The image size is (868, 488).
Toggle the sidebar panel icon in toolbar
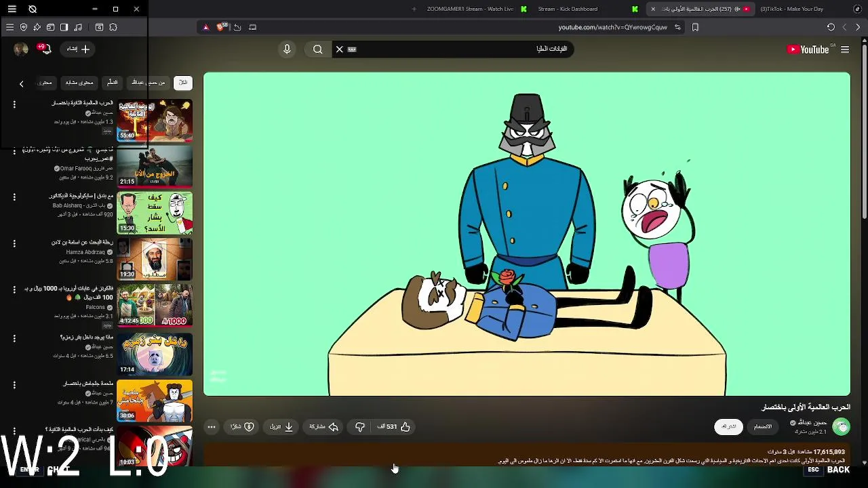tap(64, 27)
